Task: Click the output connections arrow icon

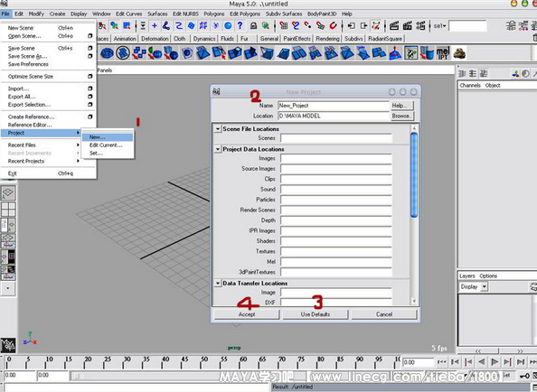Action: (363, 25)
